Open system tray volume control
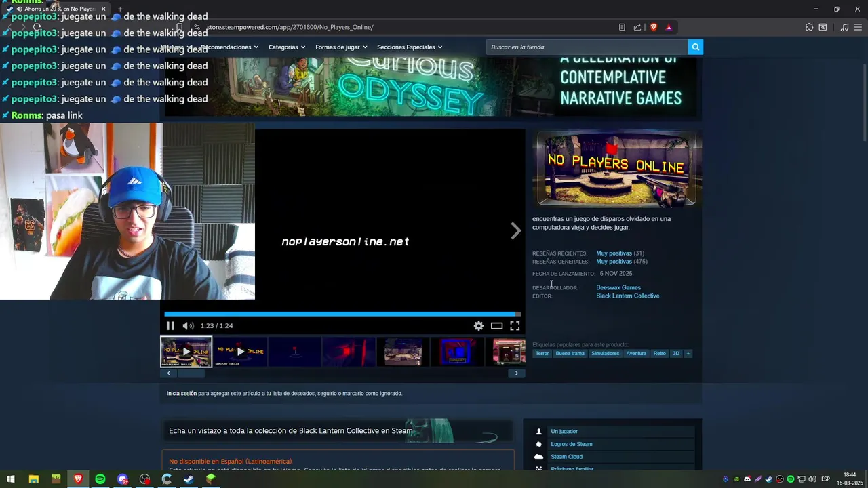868x488 pixels. click(x=812, y=479)
